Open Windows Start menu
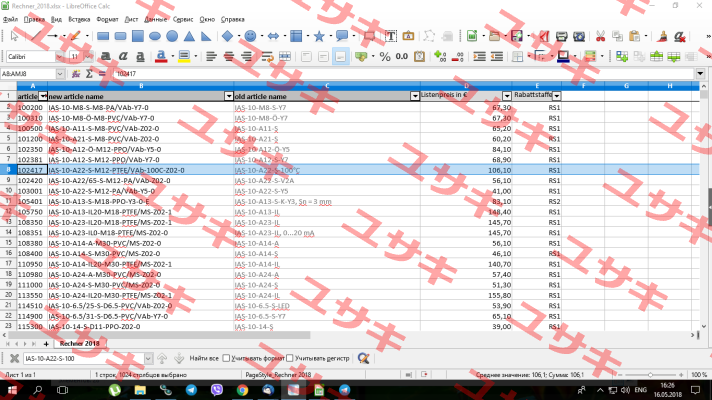This screenshot has width=712, height=400. tap(12, 390)
